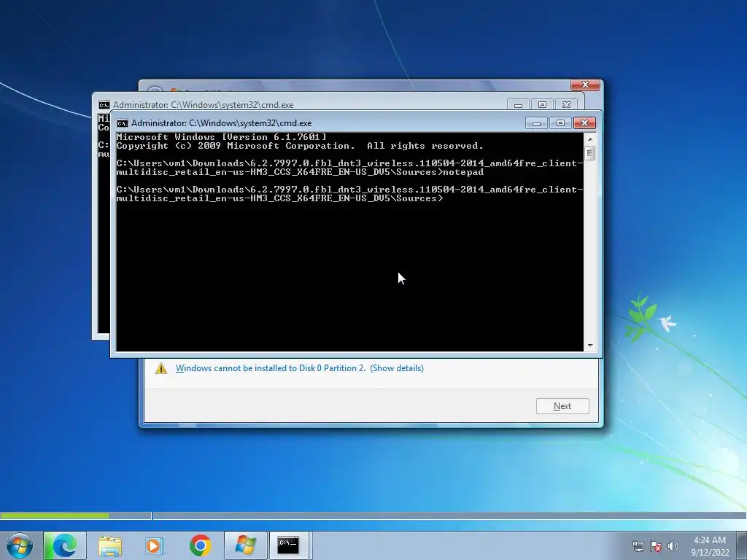Click the Copyright 2009 Microsoft Corporation line
747x560 pixels.
tap(300, 146)
